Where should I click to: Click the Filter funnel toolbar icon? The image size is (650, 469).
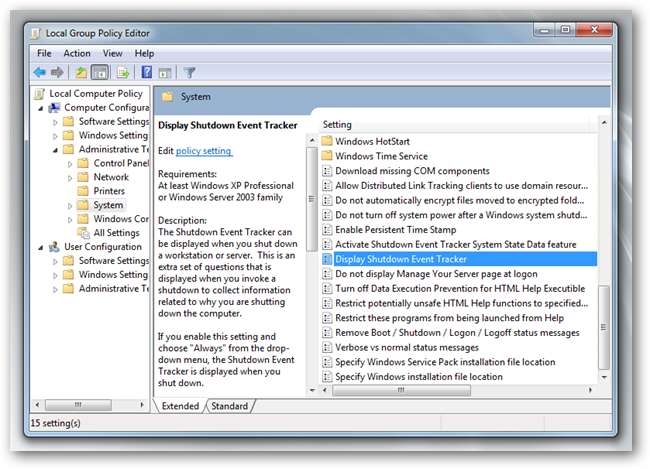[188, 72]
